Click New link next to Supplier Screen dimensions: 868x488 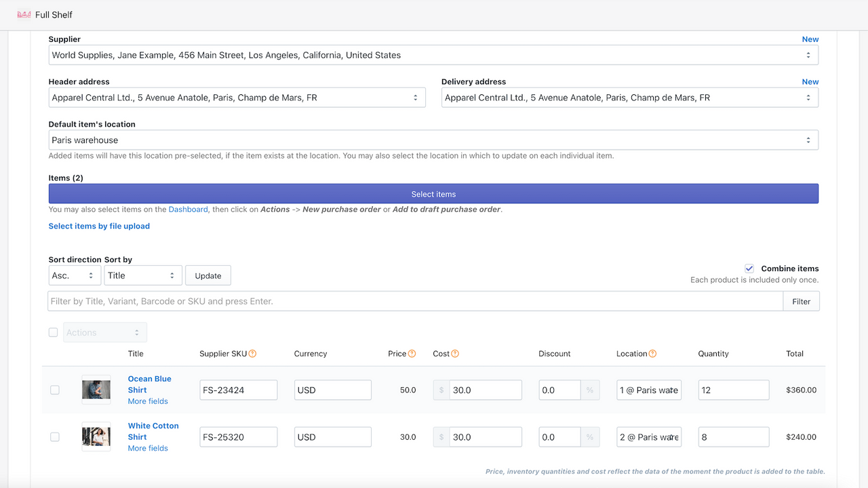(810, 39)
